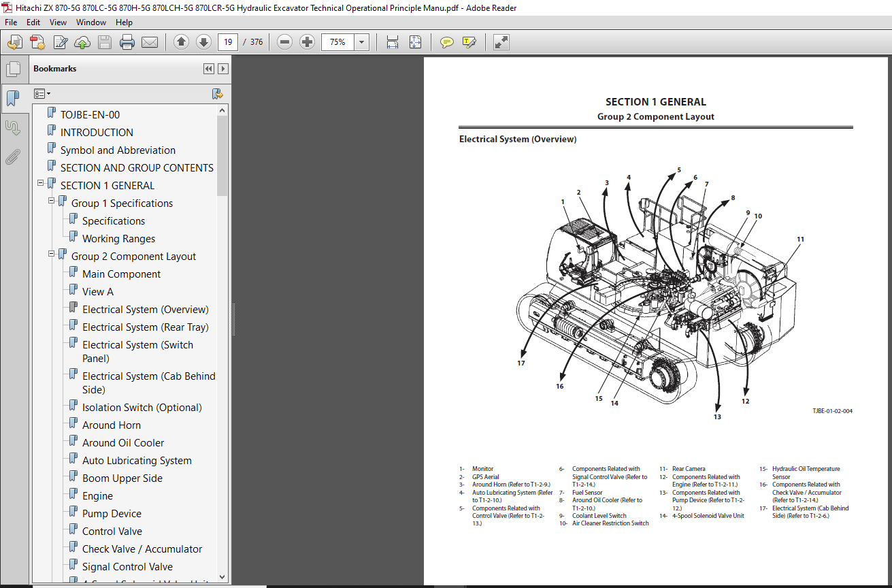Image resolution: width=892 pixels, height=588 pixels.
Task: Open the INTRODUCTION bookmark
Action: [97, 133]
